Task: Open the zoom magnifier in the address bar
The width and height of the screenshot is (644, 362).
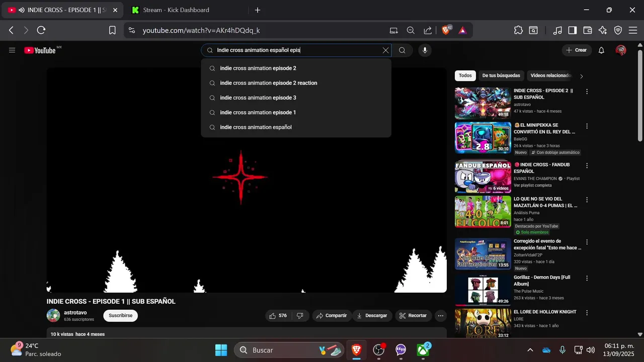Action: click(x=411, y=30)
